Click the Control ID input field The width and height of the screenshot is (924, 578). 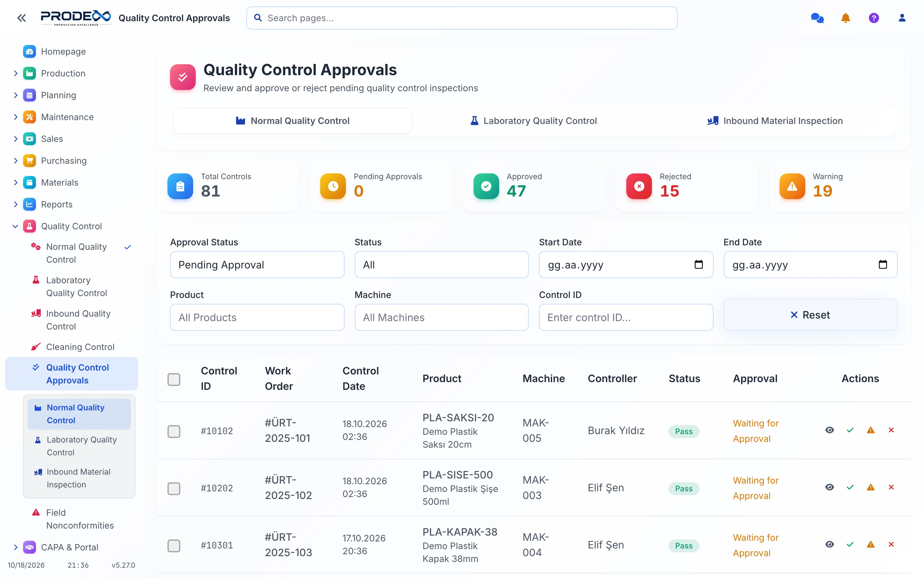pos(626,317)
